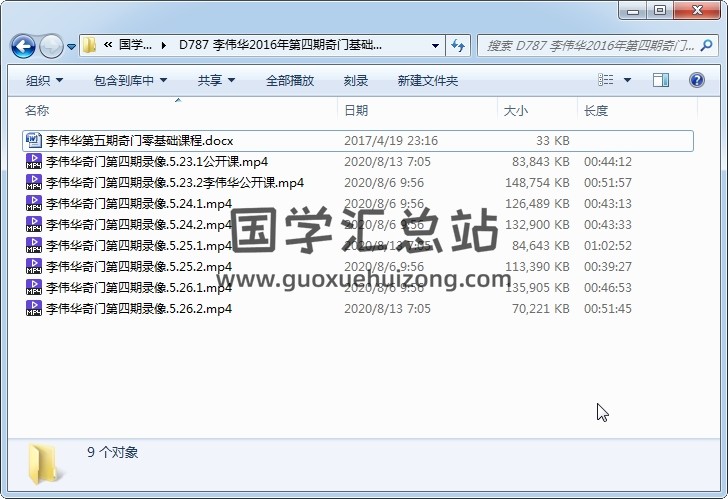
Task: Click MP4 icon of 5.24.1 file
Action: [33, 203]
